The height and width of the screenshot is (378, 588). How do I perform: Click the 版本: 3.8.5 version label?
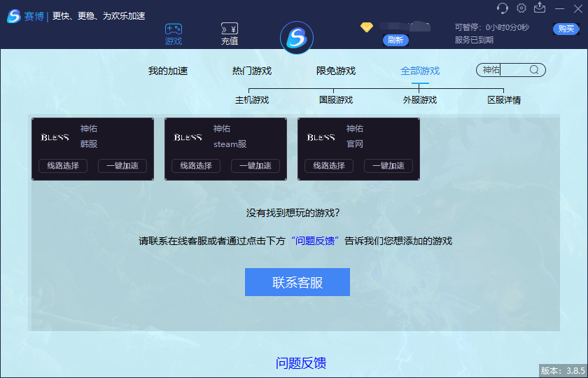tap(563, 370)
